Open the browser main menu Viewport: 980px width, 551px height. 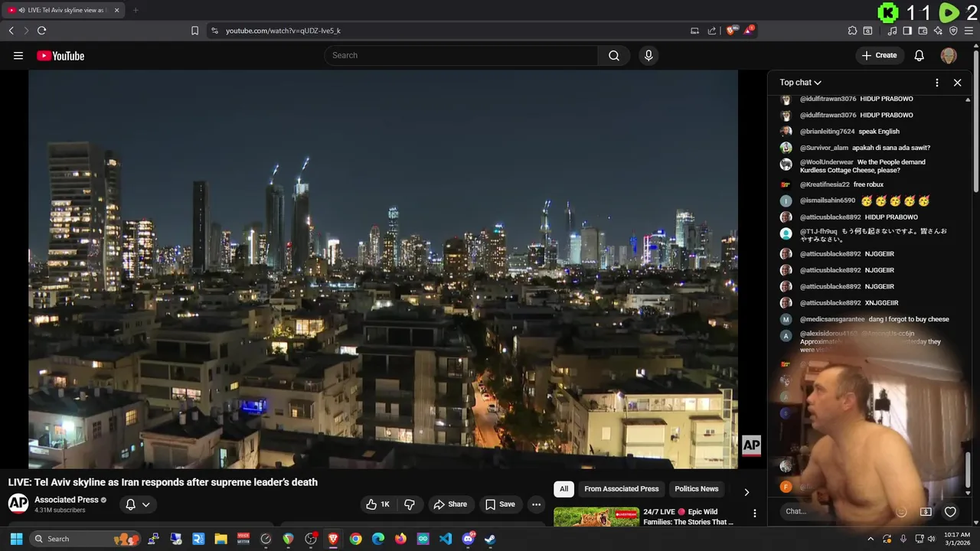click(x=969, y=31)
